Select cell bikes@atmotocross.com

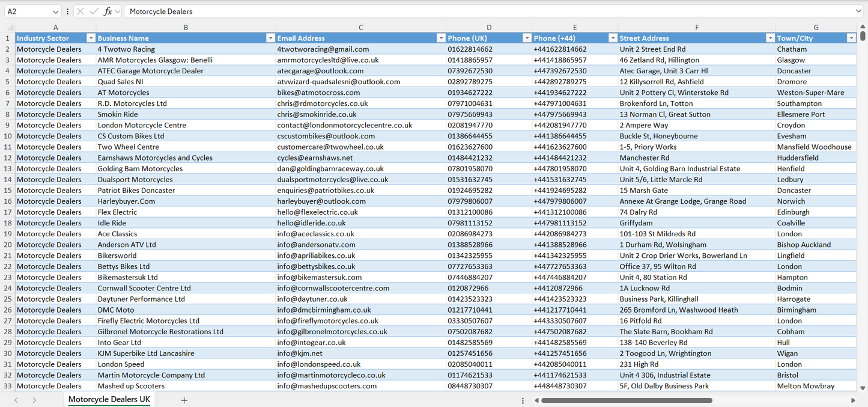coord(360,93)
